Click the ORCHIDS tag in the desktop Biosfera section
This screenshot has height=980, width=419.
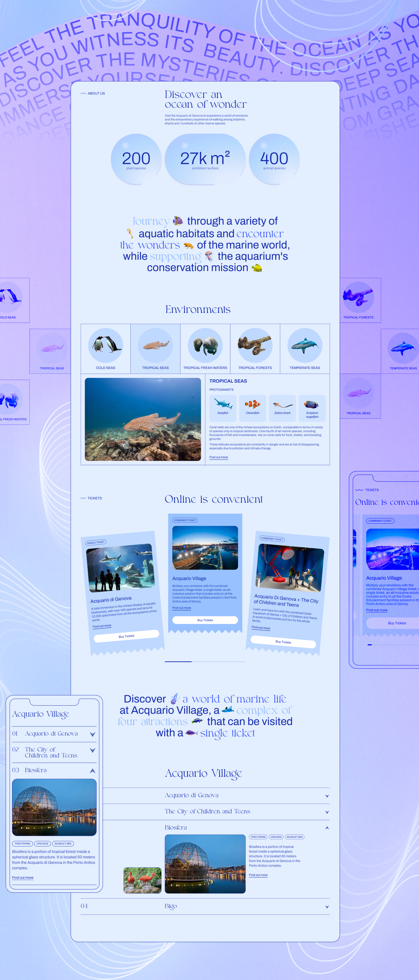coord(276,837)
